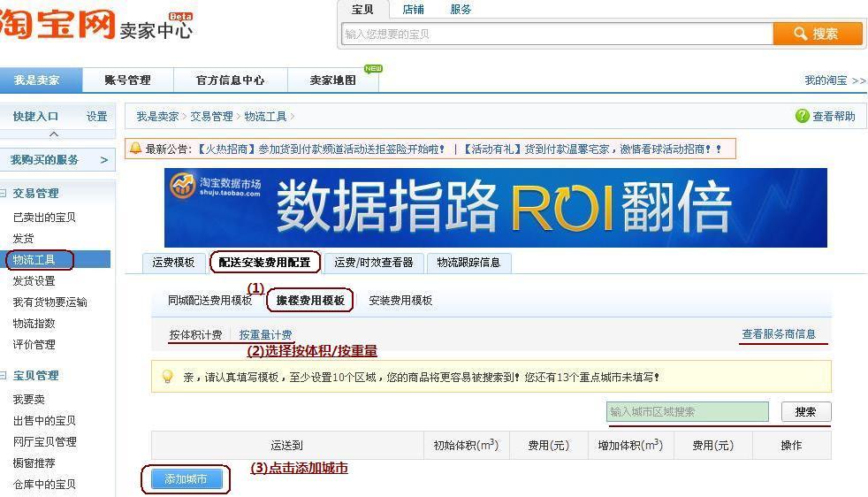Open the 官方信息中心 tab
Viewport: 868px width, 497px height.
click(231, 80)
